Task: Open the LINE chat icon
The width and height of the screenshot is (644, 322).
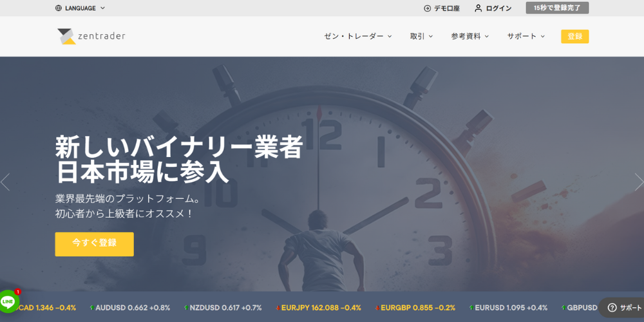Action: tap(8, 302)
